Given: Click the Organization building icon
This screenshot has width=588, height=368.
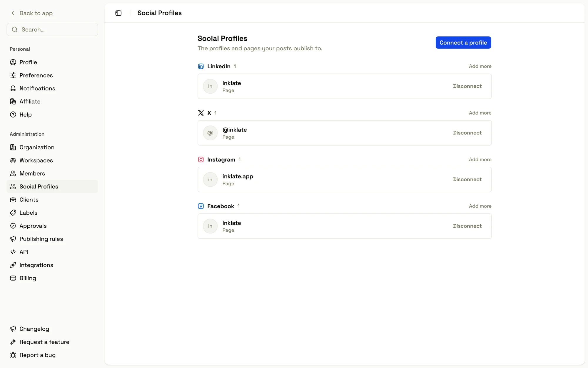Looking at the screenshot, I should tap(13, 147).
